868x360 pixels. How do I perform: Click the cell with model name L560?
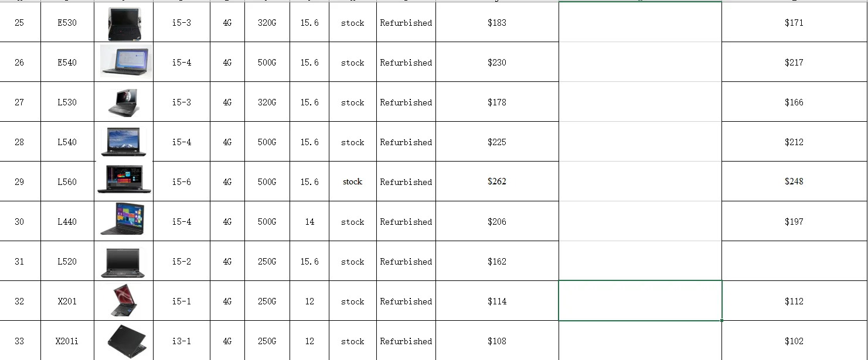67,182
